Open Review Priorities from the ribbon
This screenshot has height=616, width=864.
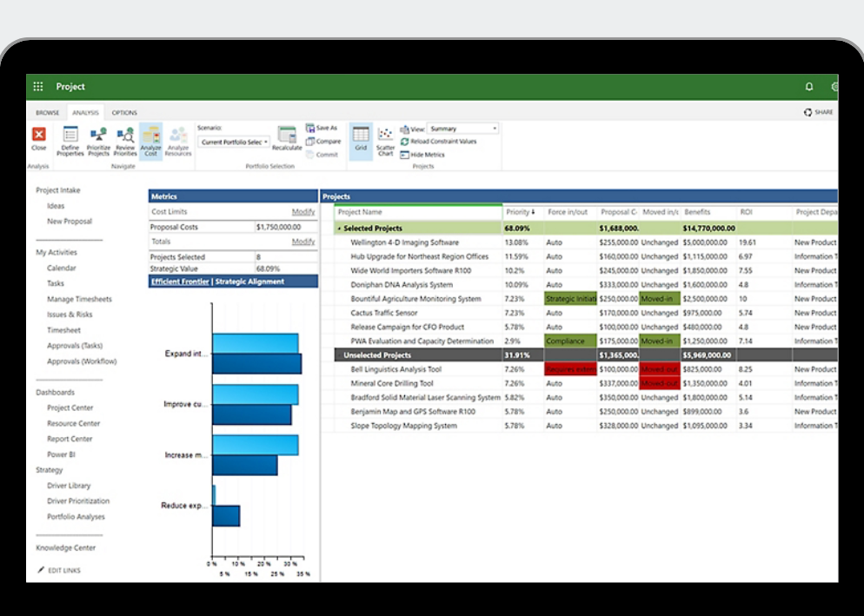point(125,141)
